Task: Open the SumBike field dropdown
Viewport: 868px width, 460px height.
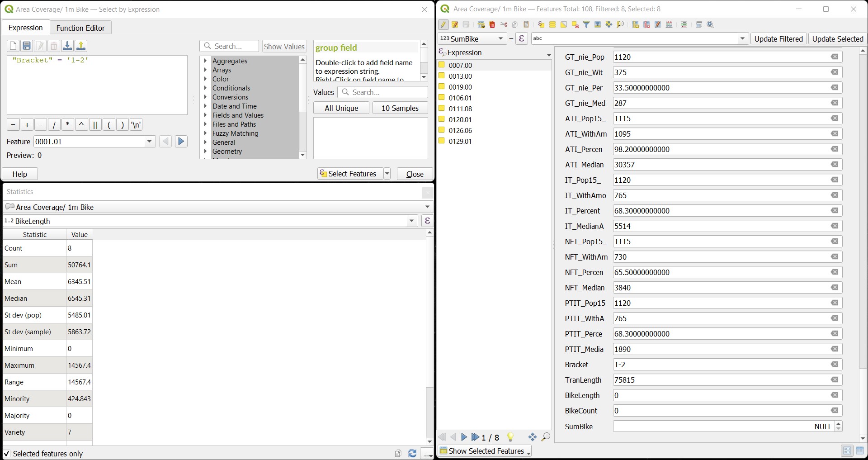Action: tap(500, 39)
